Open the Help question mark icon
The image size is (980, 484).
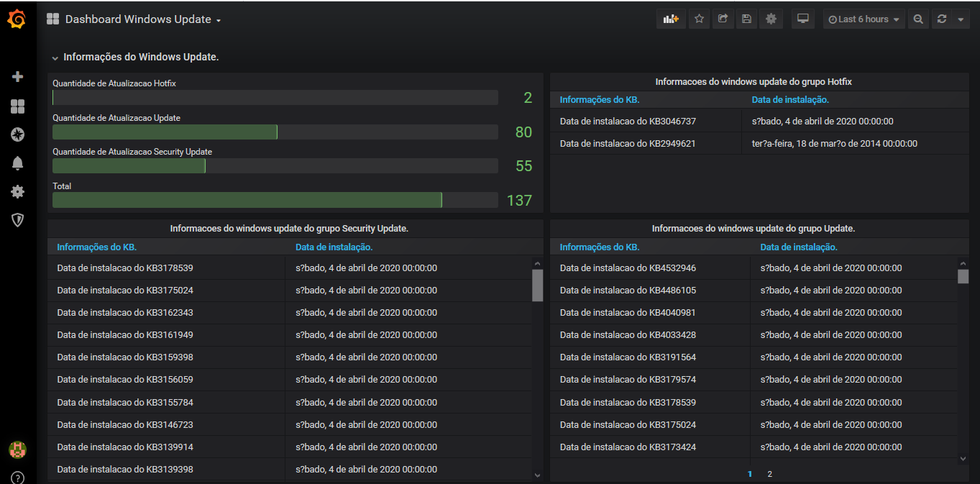tap(18, 477)
